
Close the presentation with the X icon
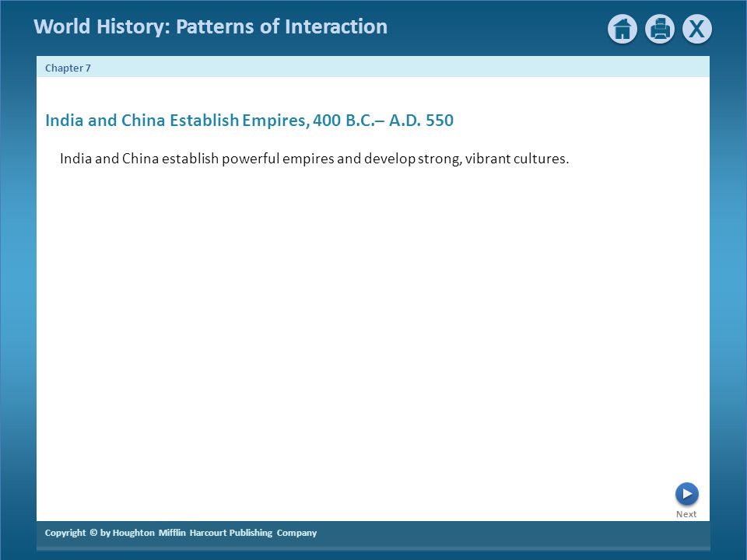[x=697, y=29]
